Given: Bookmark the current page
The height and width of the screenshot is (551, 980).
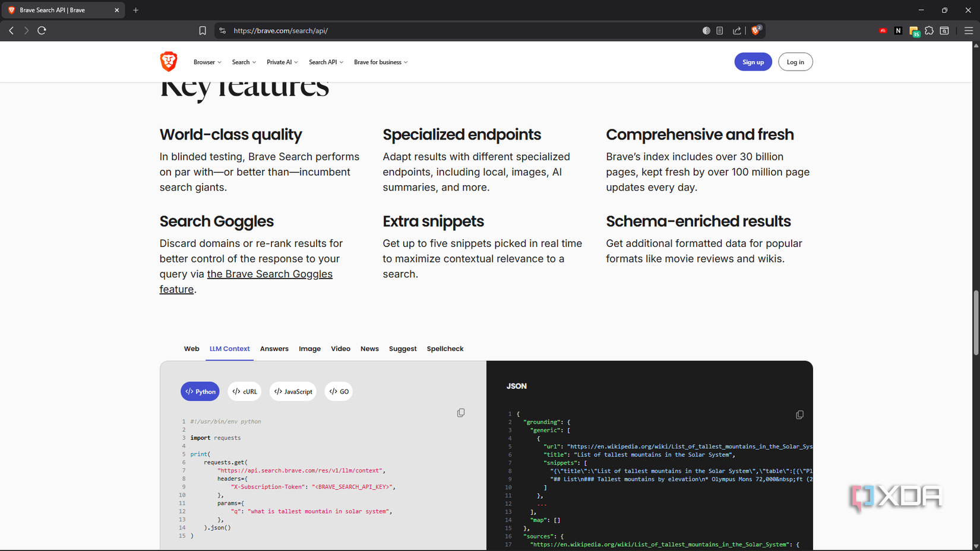Looking at the screenshot, I should click(203, 30).
